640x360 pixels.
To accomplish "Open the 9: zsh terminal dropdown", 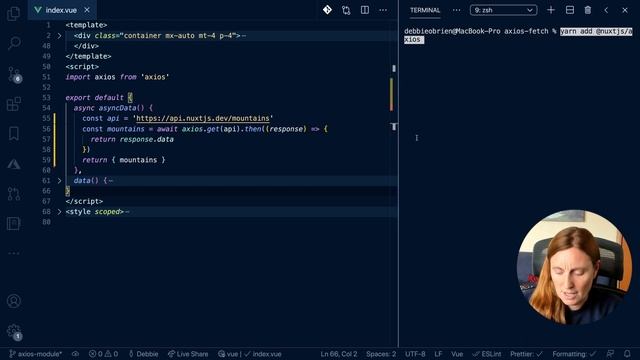I will pyautogui.click(x=503, y=10).
